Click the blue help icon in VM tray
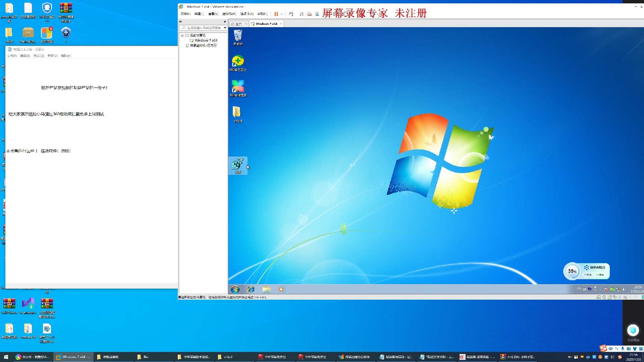Image resolution: width=644 pixels, height=362 pixels. click(590, 289)
